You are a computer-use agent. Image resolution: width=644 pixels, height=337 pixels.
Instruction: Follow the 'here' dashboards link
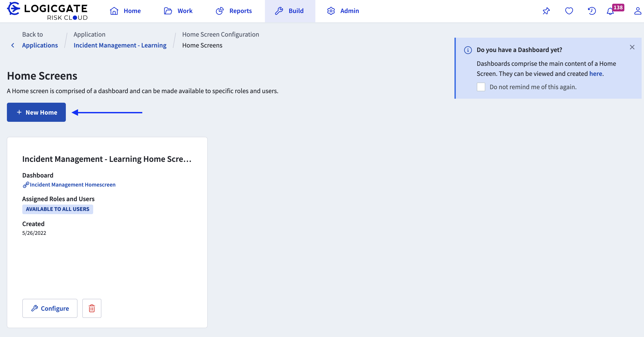(596, 74)
